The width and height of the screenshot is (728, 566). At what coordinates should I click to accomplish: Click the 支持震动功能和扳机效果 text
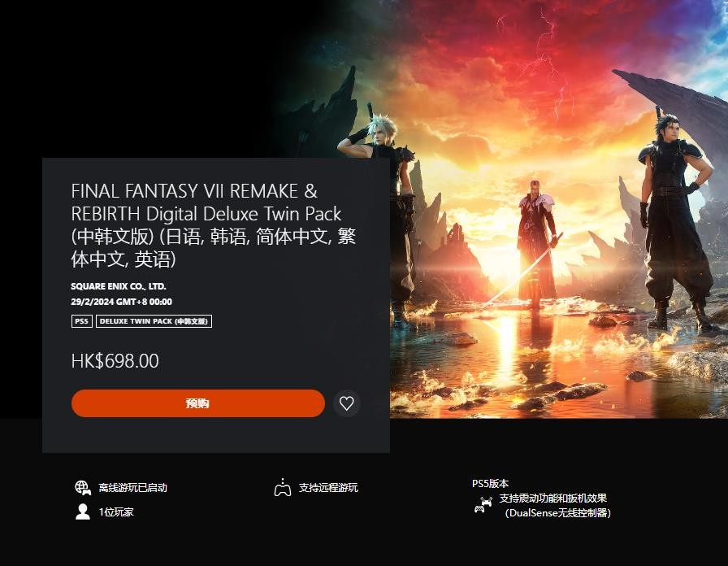(553, 499)
